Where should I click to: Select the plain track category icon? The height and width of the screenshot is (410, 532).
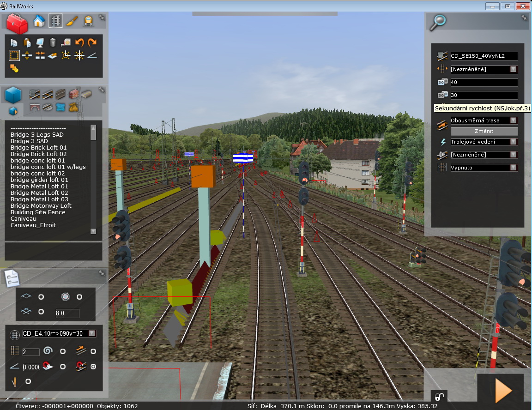(x=48, y=94)
